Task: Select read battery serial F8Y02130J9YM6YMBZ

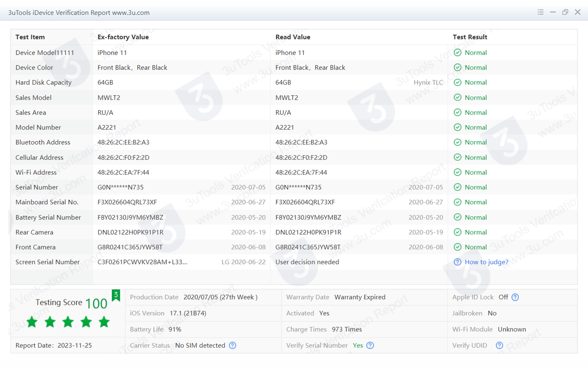Action: click(x=308, y=217)
